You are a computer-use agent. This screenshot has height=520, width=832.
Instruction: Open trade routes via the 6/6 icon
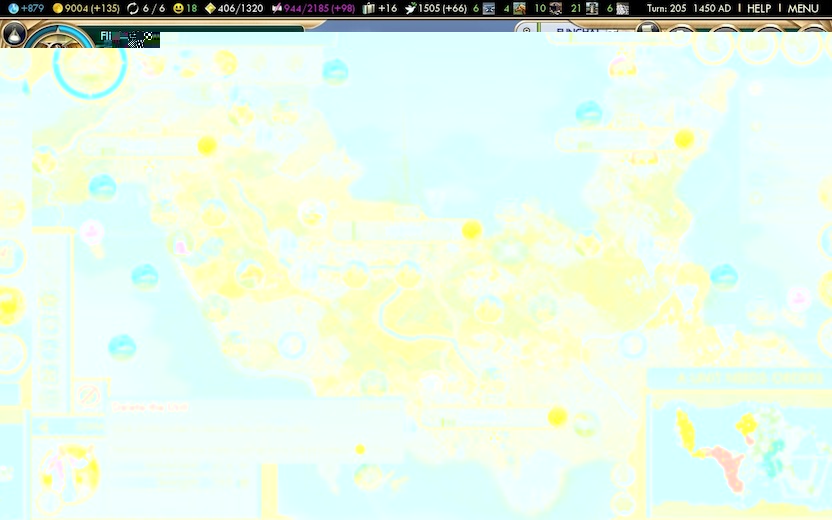(x=133, y=8)
